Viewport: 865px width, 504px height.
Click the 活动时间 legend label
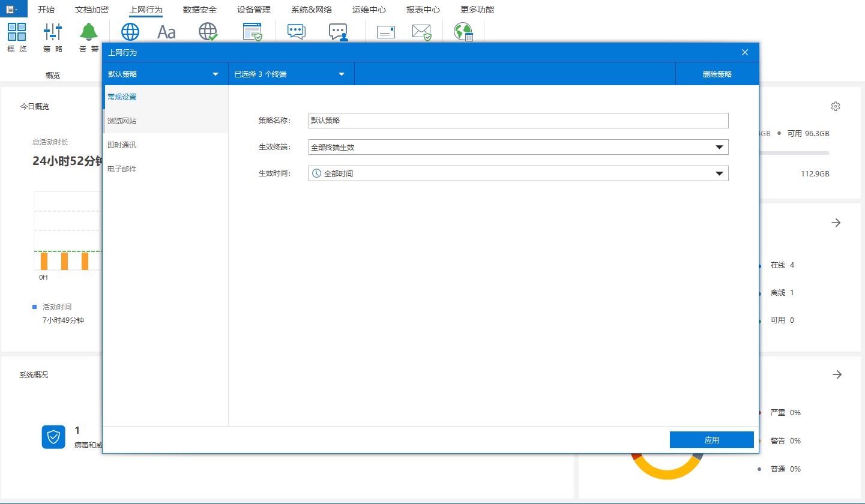click(57, 307)
